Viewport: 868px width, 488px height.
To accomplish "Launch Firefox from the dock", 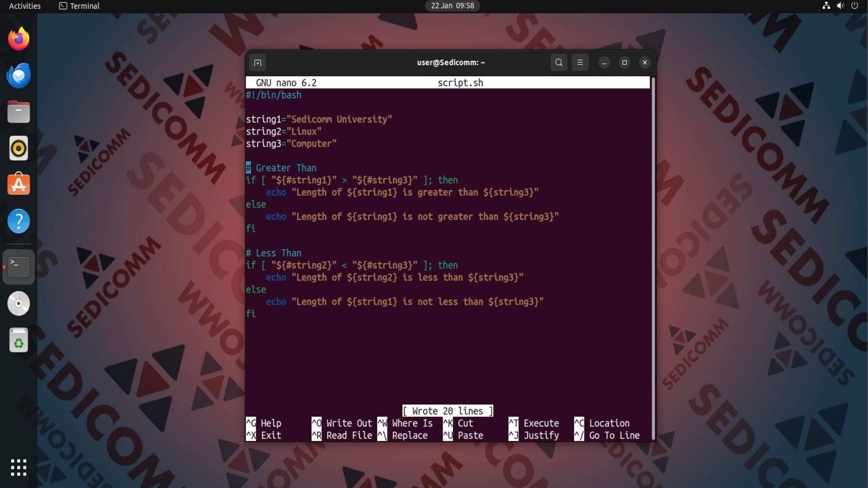I will tap(19, 39).
